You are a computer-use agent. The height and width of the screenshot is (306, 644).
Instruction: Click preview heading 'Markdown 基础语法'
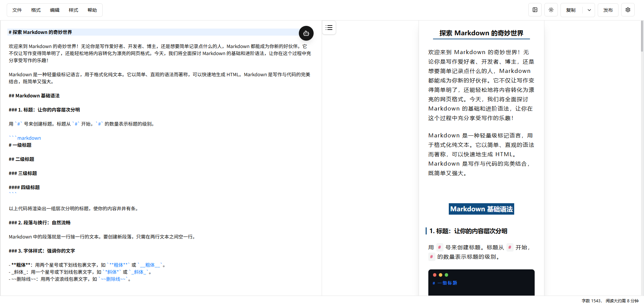tap(481, 209)
